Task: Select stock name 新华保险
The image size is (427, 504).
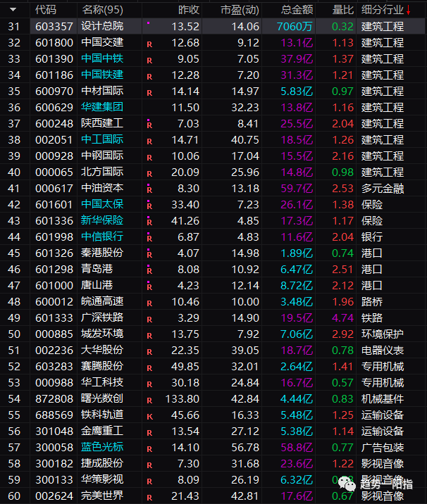Action: [x=102, y=220]
